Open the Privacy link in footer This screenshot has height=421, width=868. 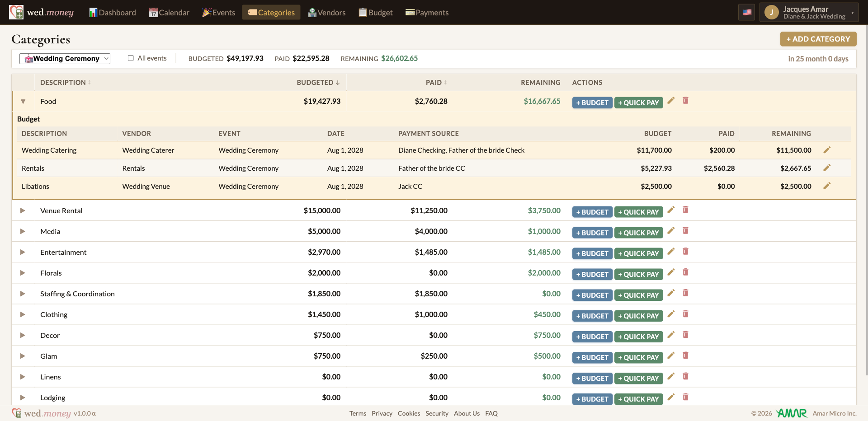[382, 413]
